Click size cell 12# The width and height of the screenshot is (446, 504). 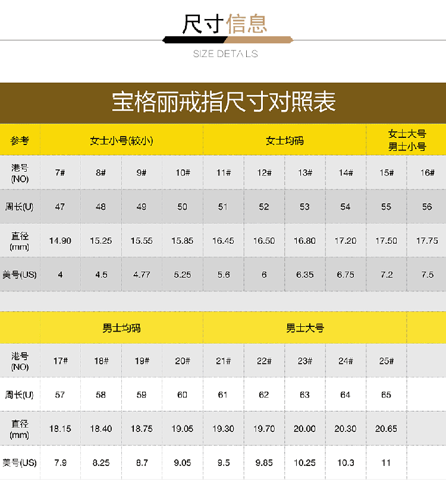click(x=264, y=173)
